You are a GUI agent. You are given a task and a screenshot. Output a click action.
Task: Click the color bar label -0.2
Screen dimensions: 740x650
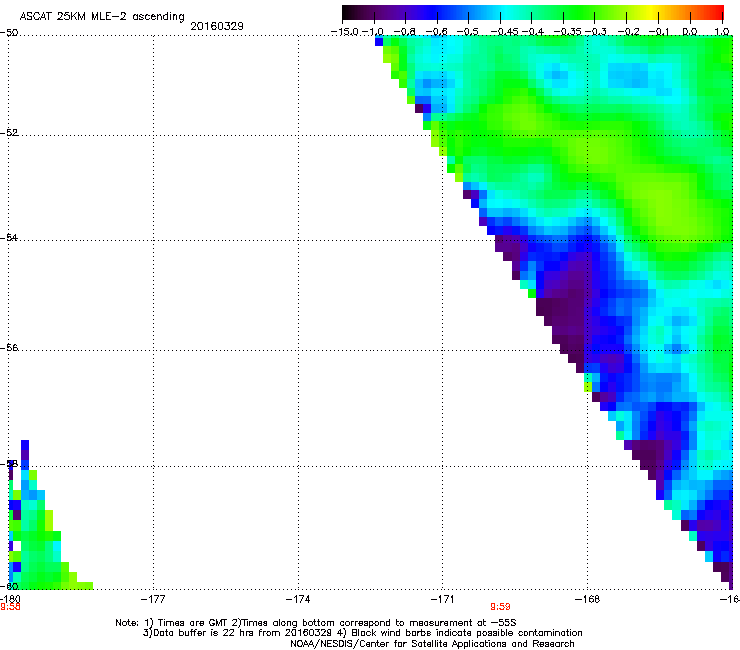(629, 32)
